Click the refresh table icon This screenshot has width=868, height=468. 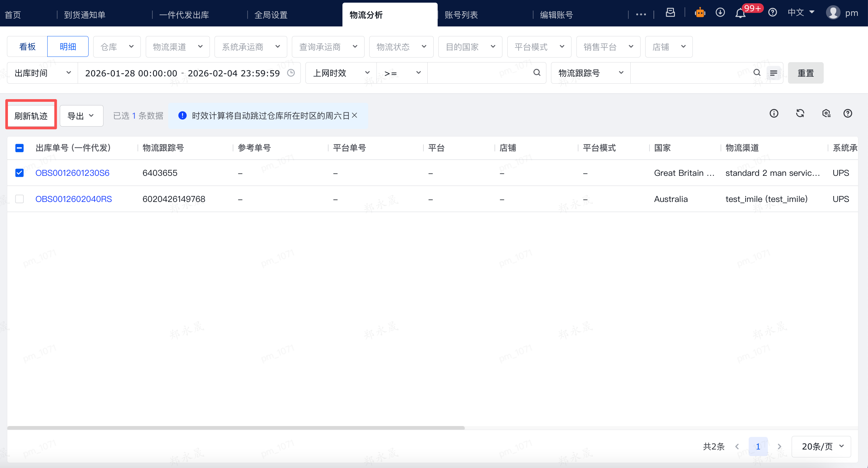(800, 114)
